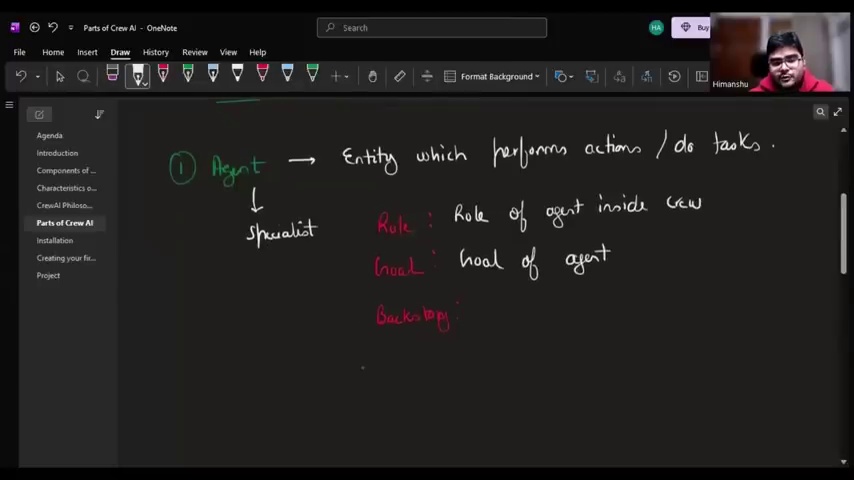Screen dimensions: 854x480
Task: Select the first green pen
Action: 188,74
